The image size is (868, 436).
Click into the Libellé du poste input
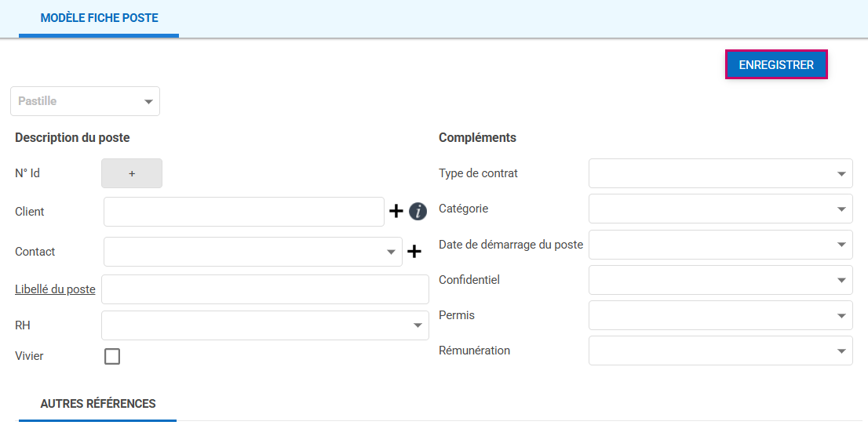pyautogui.click(x=264, y=289)
